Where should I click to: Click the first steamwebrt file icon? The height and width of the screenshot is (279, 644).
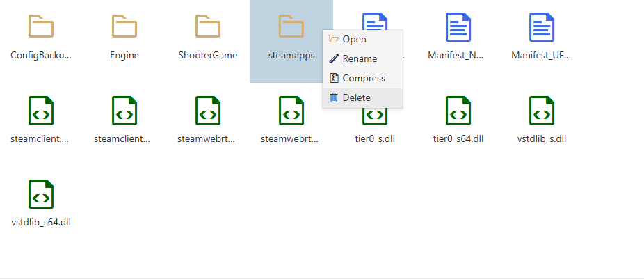(208, 111)
